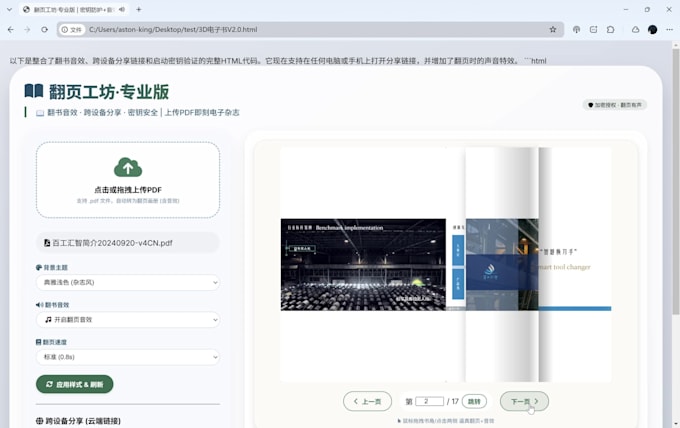Mute the tab via its speaker icon
Image resolution: width=680 pixels, height=428 pixels.
click(122, 9)
